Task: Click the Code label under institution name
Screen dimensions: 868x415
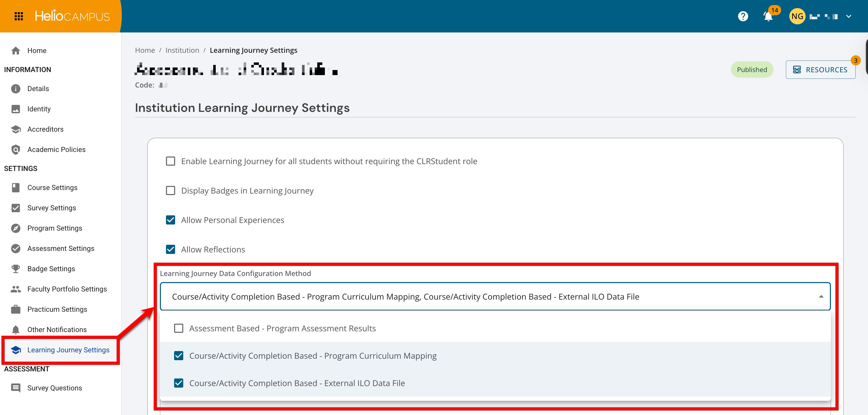Action: click(145, 85)
